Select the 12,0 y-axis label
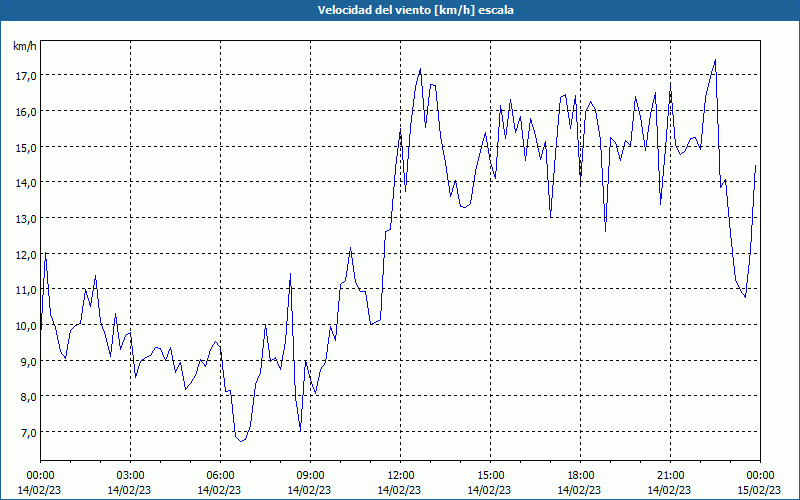 tap(26, 254)
